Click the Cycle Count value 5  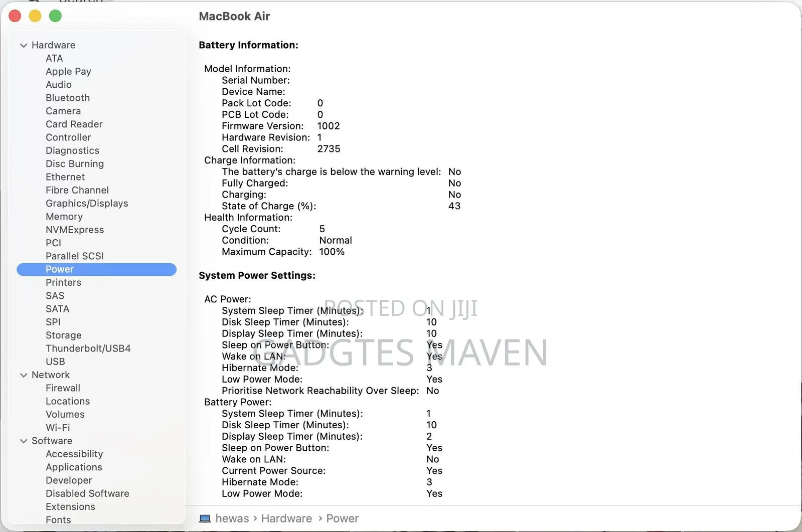pyautogui.click(x=322, y=229)
